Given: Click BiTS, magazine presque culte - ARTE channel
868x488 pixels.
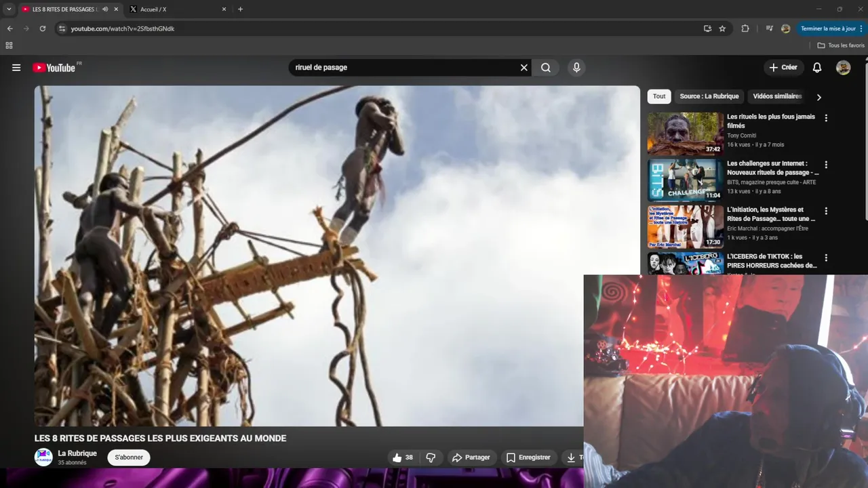Looking at the screenshot, I should click(772, 182).
